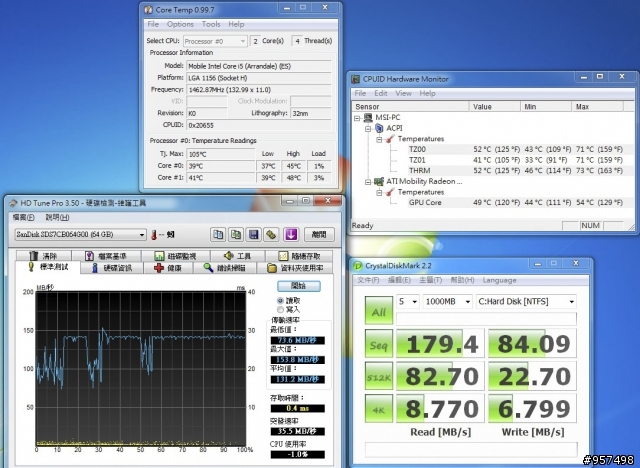
Task: Open CrystalDiskMark 主題(T) menu
Action: pos(431,280)
